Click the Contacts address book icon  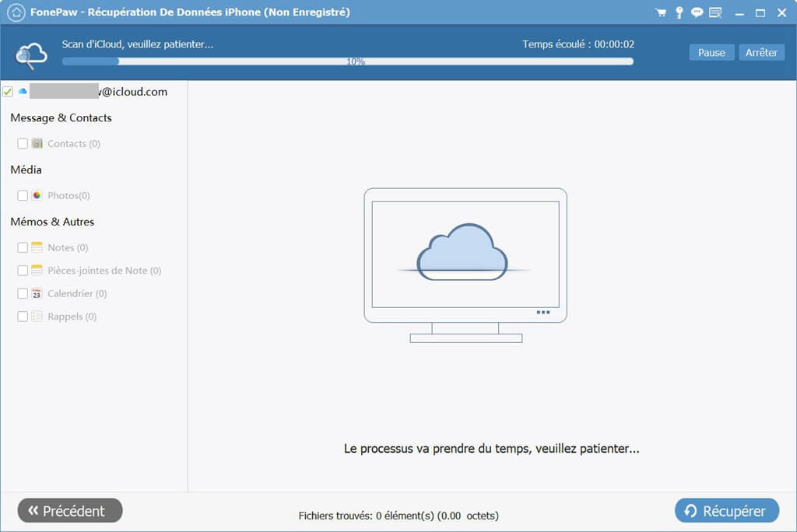37,143
